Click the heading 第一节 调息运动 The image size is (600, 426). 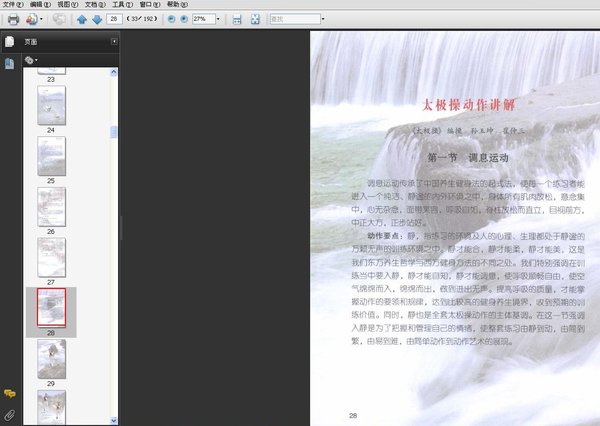(468, 158)
